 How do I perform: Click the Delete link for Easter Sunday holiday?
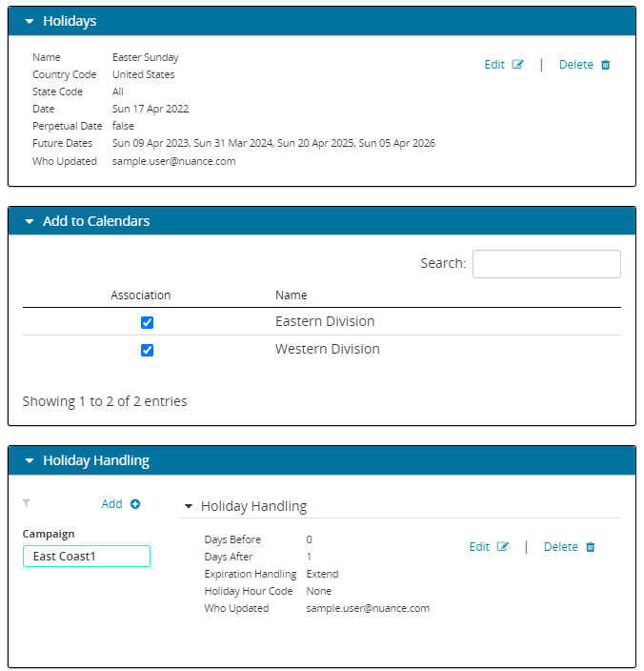[x=575, y=65]
